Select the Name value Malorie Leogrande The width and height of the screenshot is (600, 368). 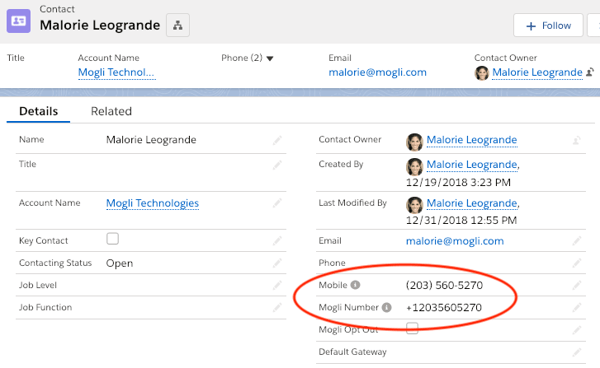pyautogui.click(x=151, y=140)
